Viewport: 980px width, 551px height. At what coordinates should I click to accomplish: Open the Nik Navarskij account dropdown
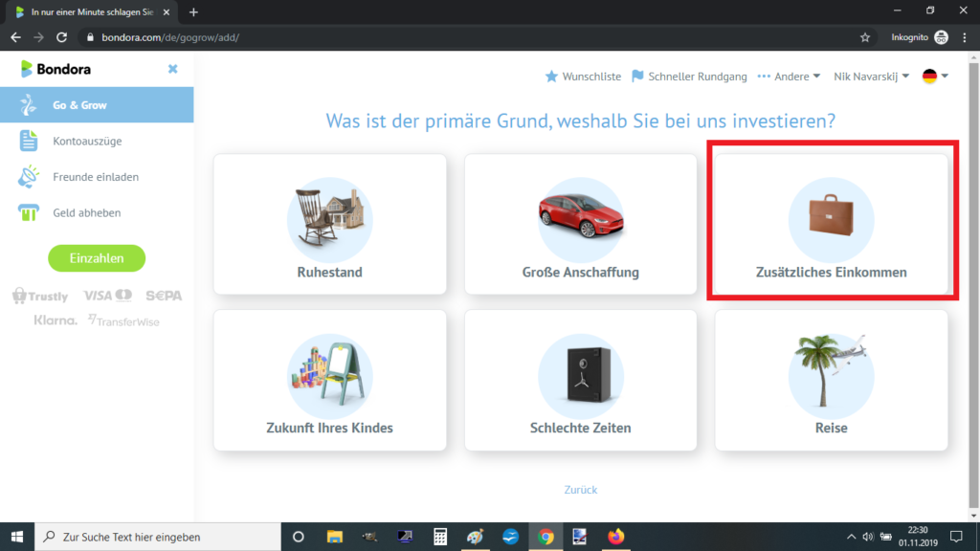(871, 77)
